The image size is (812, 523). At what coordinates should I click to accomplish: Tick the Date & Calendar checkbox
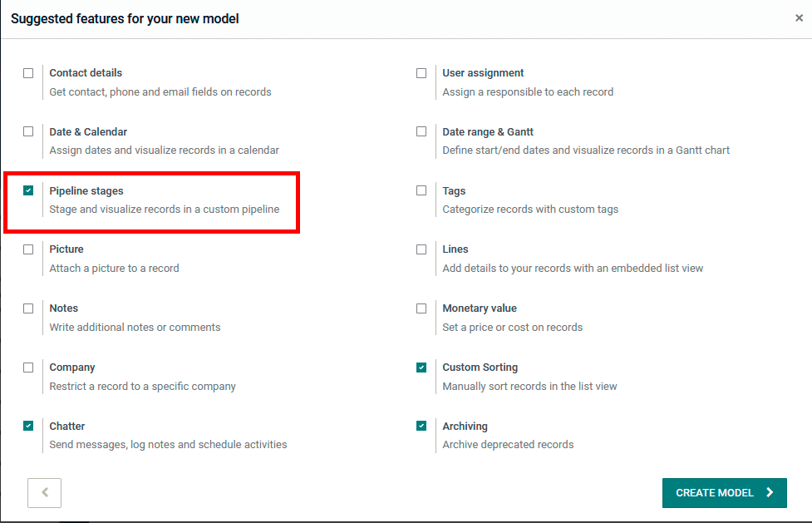click(28, 131)
